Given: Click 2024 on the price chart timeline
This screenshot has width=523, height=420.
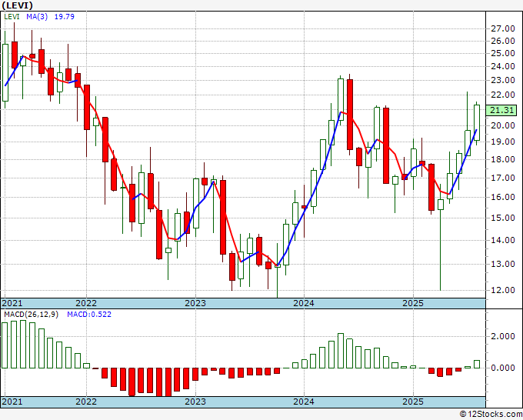Looking at the screenshot, I should pos(304,303).
